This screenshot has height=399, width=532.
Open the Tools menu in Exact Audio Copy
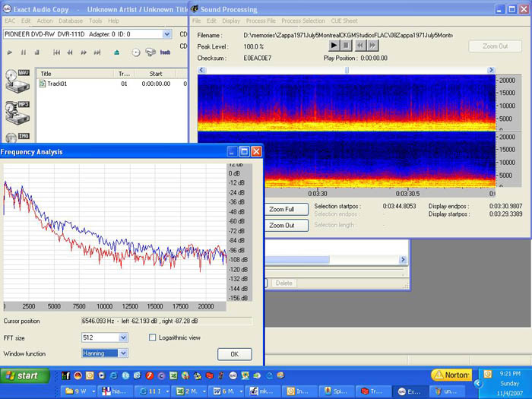[x=95, y=21]
